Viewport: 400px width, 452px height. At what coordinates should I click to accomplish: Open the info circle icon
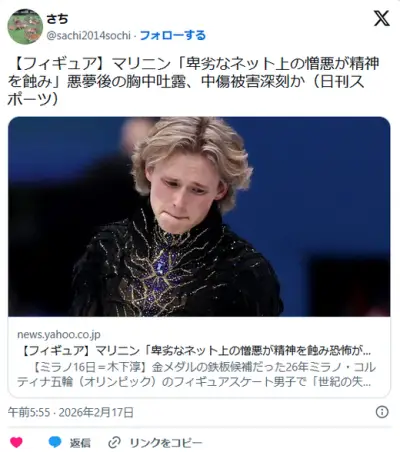click(x=382, y=412)
